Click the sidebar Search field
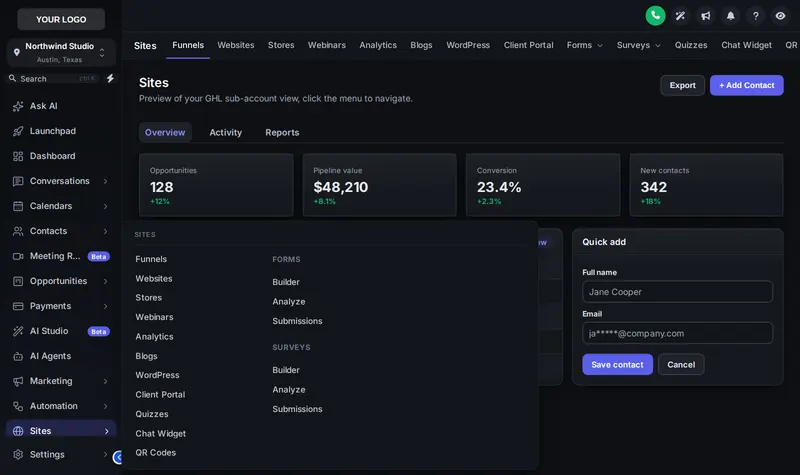This screenshot has width=800, height=475. (x=54, y=79)
